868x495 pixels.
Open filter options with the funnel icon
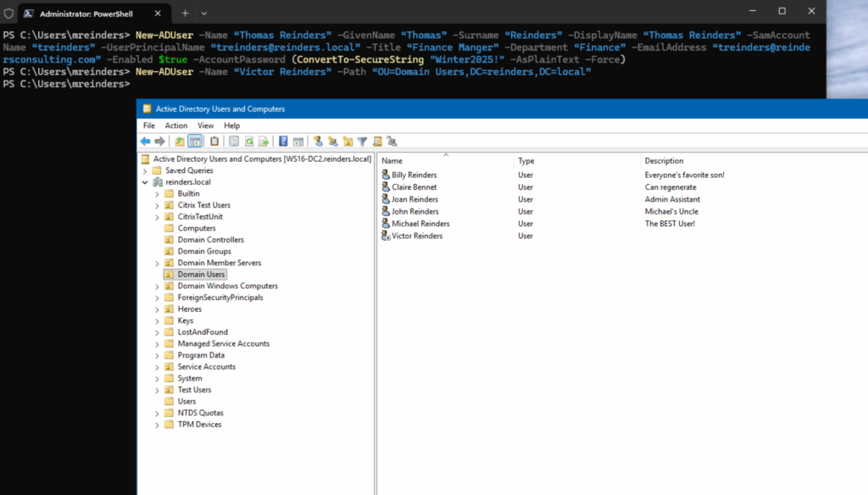coord(363,141)
